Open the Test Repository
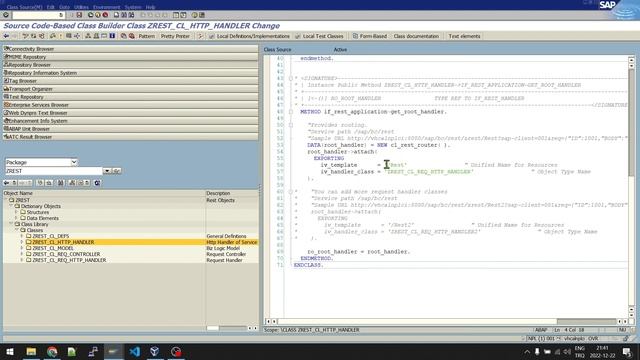This screenshot has width=640, height=360. coord(131,97)
